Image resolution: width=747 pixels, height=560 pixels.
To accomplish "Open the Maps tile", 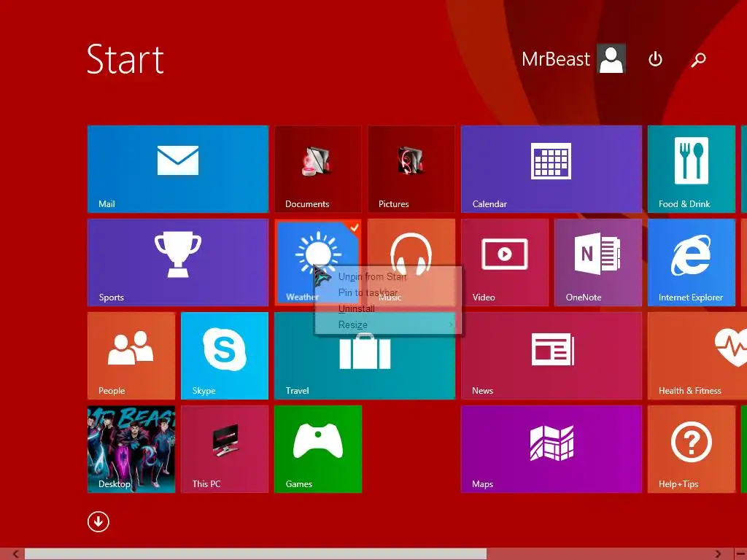I will [x=551, y=448].
